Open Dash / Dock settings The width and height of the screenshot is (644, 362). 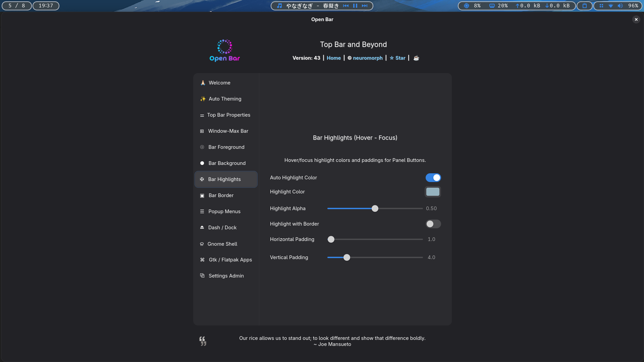coord(222,228)
